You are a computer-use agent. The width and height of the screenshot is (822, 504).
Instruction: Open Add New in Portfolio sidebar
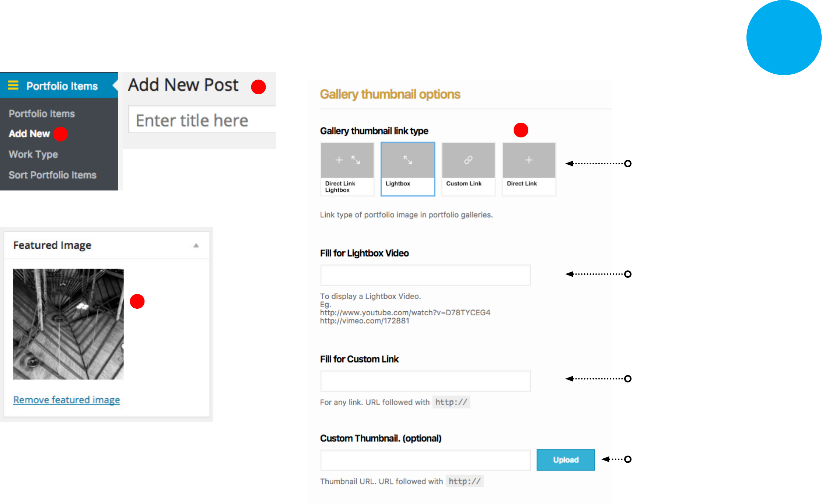[x=29, y=134]
